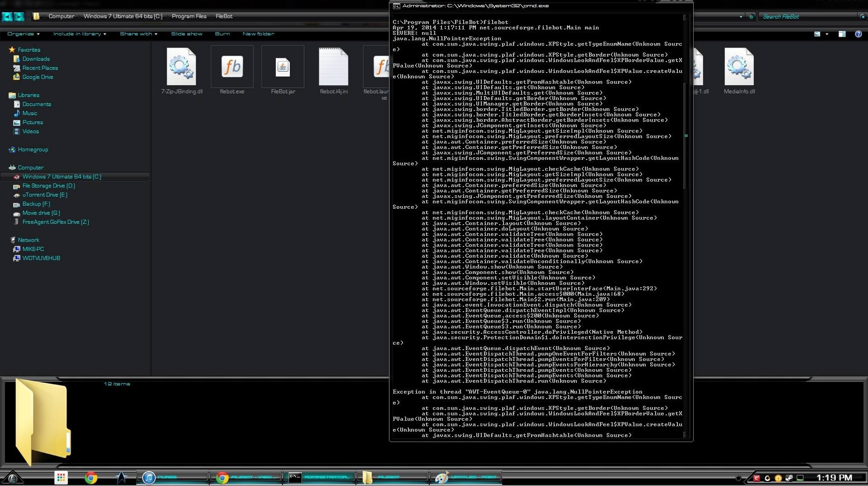This screenshot has height=486, width=868.
Task: Click the MediaInfo.dll file icon
Action: point(739,67)
